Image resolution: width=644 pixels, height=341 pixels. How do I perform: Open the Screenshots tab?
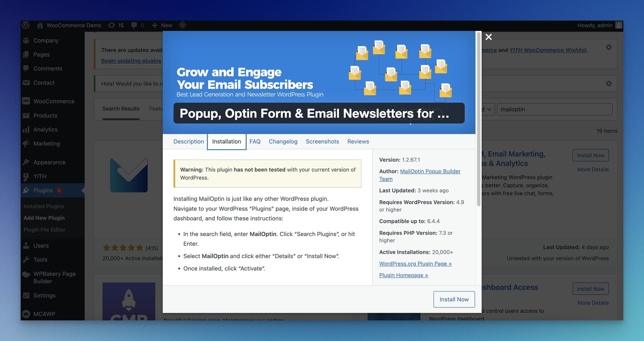click(322, 141)
